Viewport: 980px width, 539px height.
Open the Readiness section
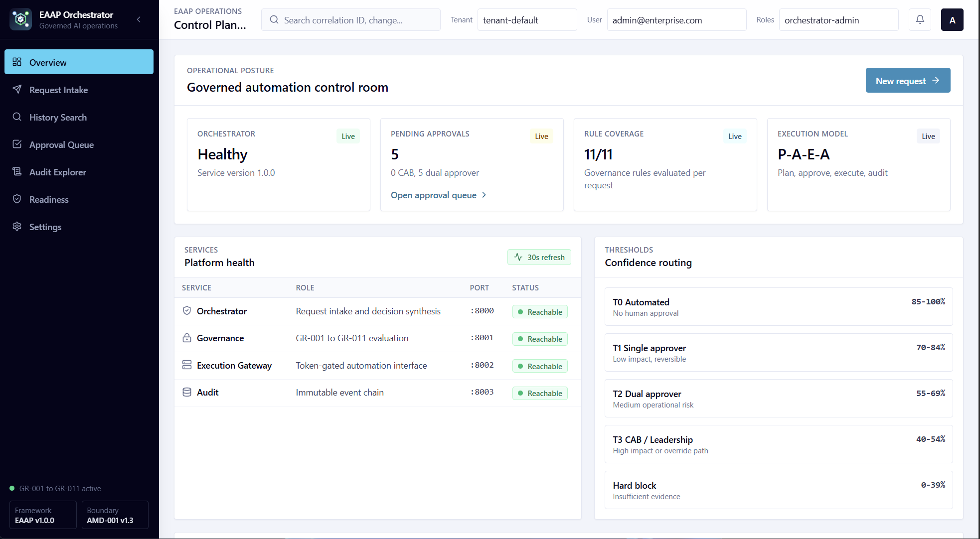[x=79, y=199]
